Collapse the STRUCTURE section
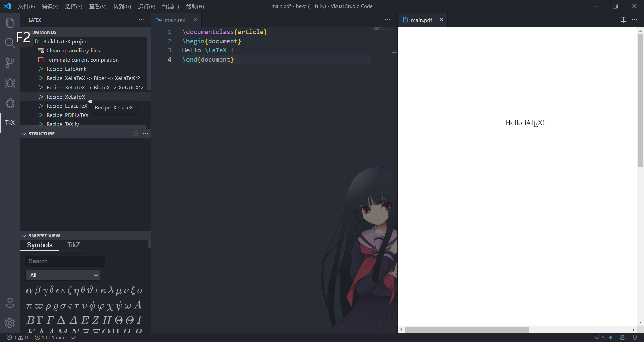The width and height of the screenshot is (644, 342). 24,134
